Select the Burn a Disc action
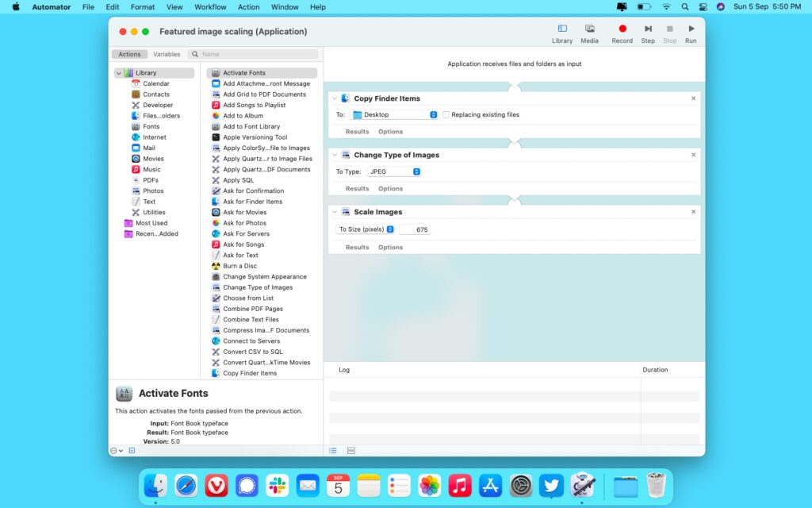Image resolution: width=812 pixels, height=508 pixels. [x=239, y=266]
